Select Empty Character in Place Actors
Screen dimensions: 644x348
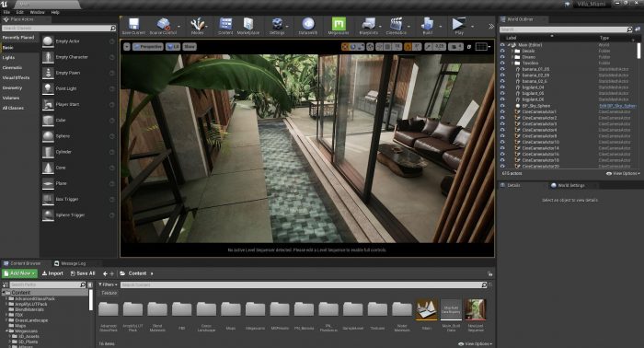click(x=78, y=57)
